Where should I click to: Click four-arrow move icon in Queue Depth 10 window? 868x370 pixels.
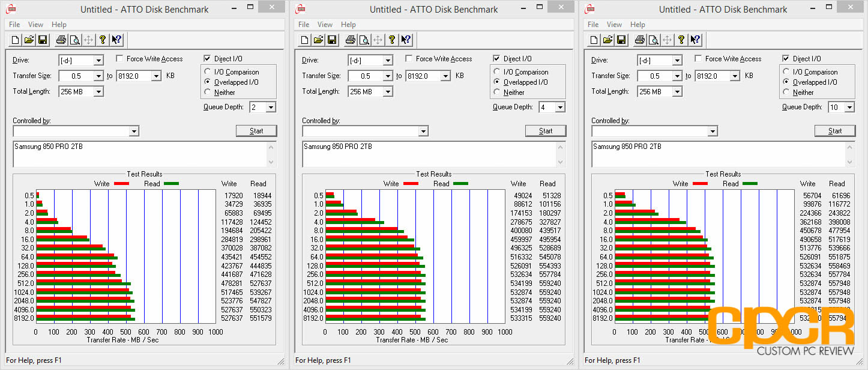667,40
